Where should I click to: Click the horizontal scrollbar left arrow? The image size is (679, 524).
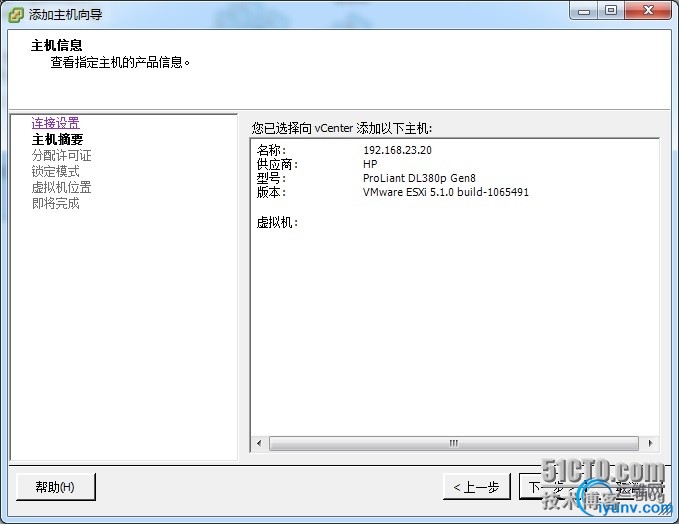[259, 443]
